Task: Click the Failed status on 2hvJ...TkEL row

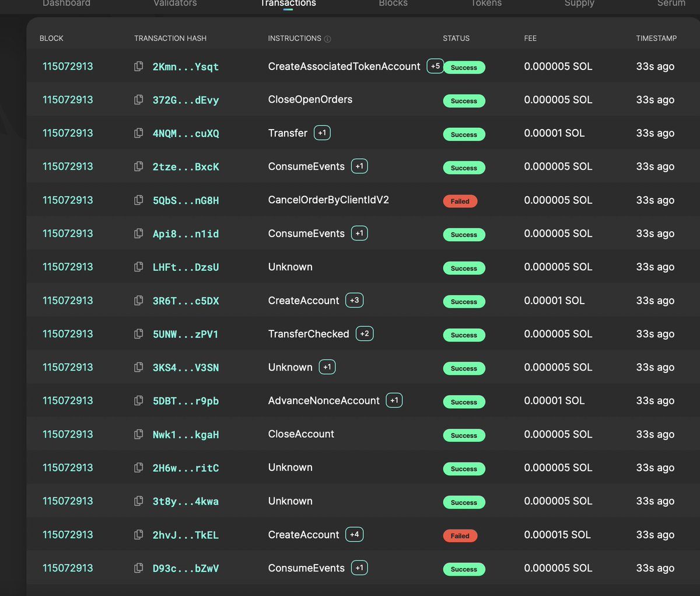Action: click(460, 536)
